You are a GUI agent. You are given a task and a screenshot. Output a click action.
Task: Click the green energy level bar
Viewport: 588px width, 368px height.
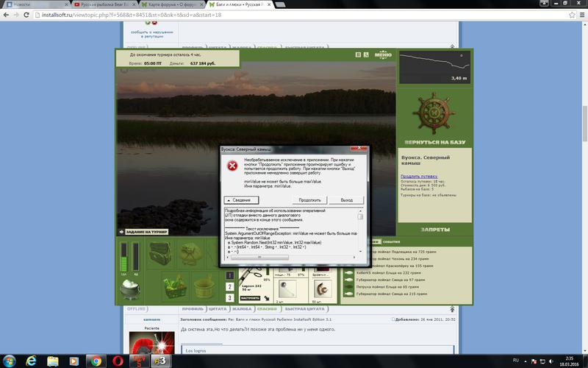click(x=123, y=257)
